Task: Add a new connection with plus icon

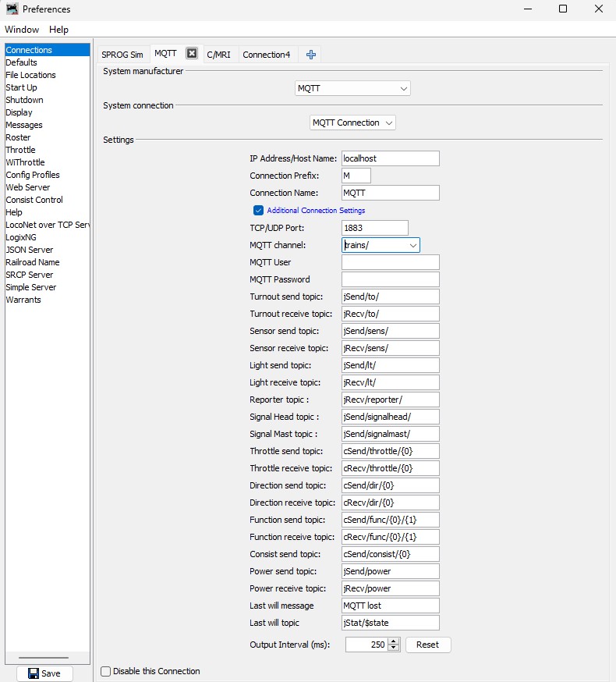Action: 311,55
